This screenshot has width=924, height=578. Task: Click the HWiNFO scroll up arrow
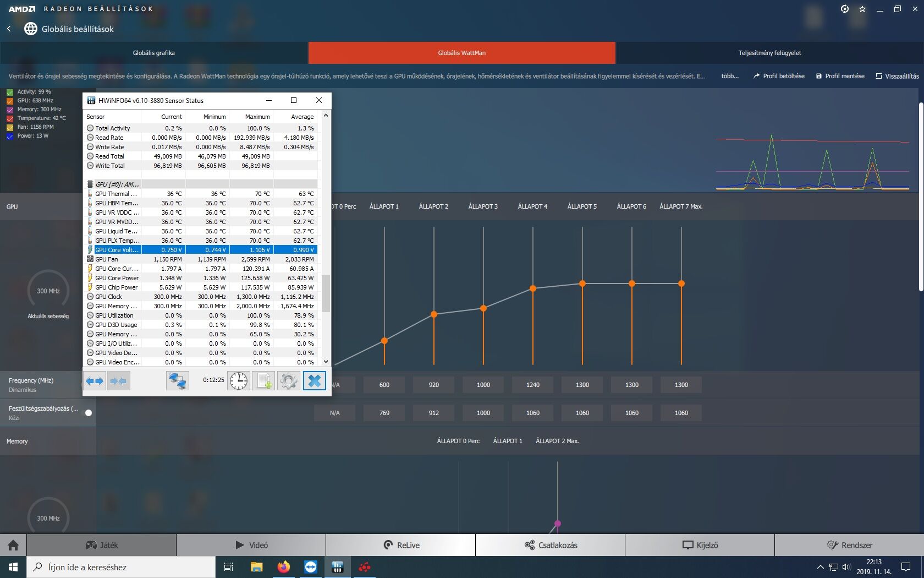(x=326, y=116)
